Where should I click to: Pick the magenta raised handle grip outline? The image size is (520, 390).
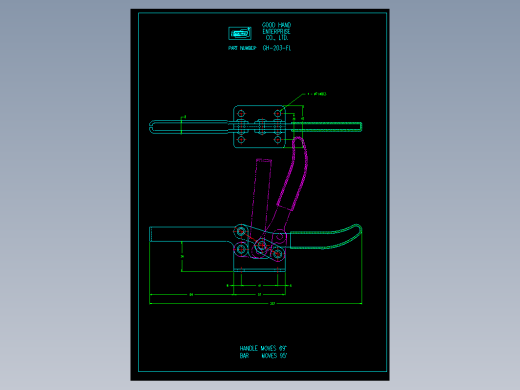tap(293, 173)
